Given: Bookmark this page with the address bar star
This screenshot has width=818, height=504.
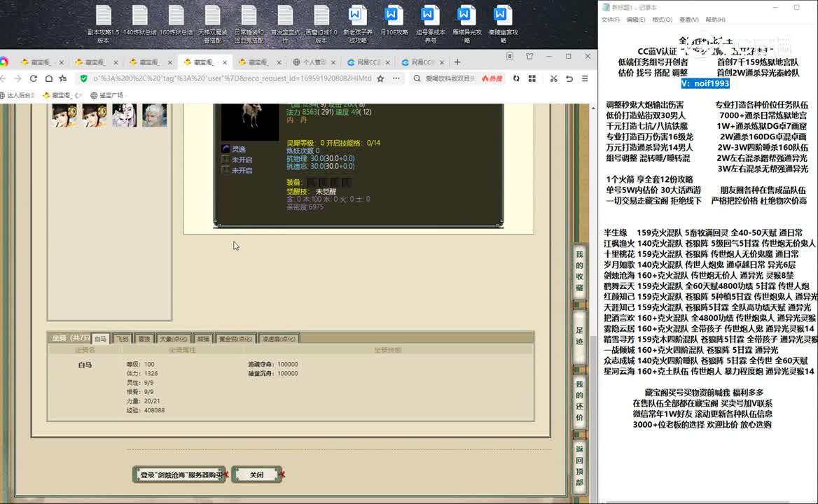Looking at the screenshot, I should (381, 78).
